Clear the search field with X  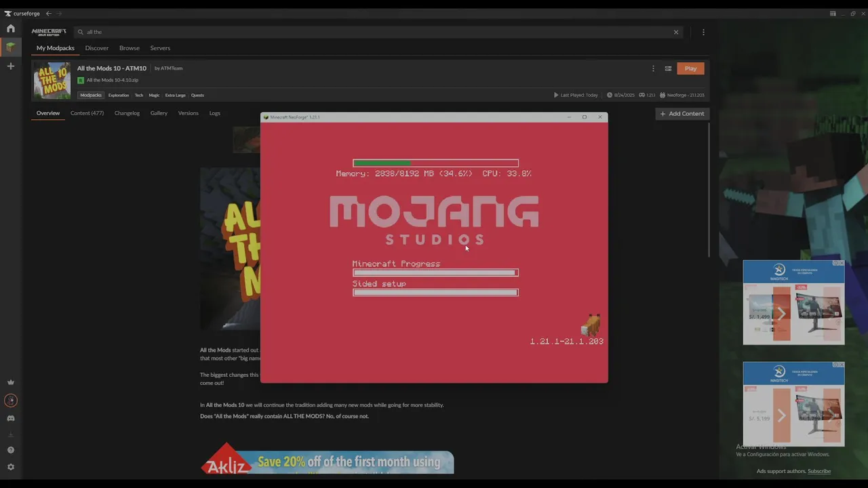(x=676, y=32)
